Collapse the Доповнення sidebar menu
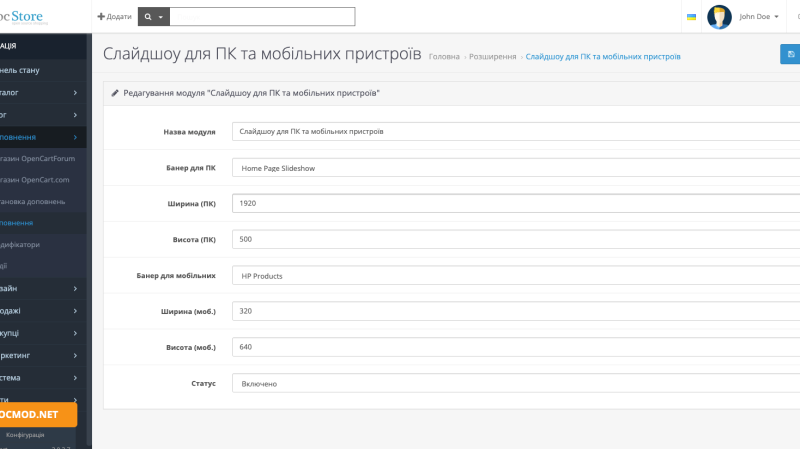Image resolution: width=800 pixels, height=450 pixels. (x=43, y=137)
